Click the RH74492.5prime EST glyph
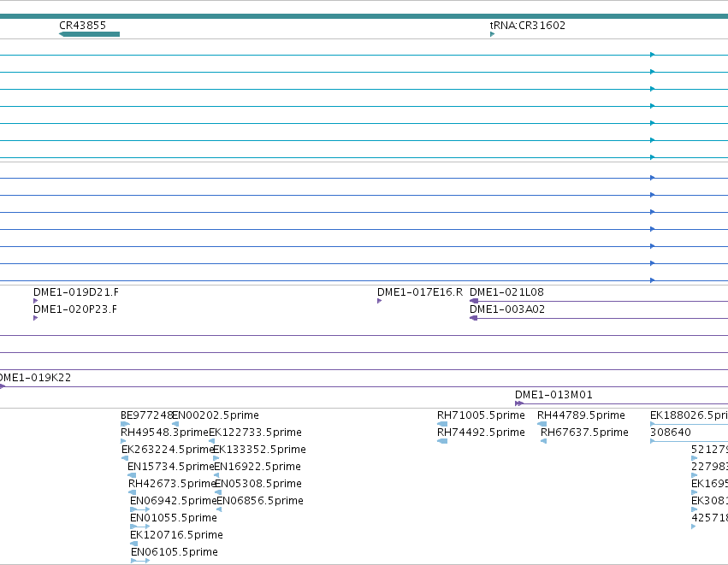Viewport: 728px width, 565px height. 442,441
